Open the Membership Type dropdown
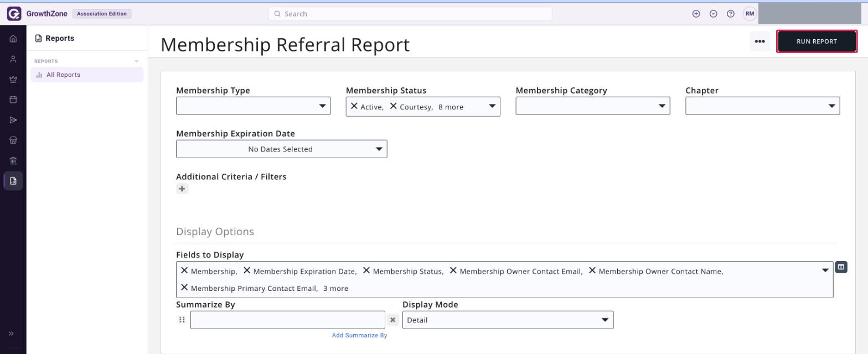Screen dimensions: 868x354 tap(253, 106)
